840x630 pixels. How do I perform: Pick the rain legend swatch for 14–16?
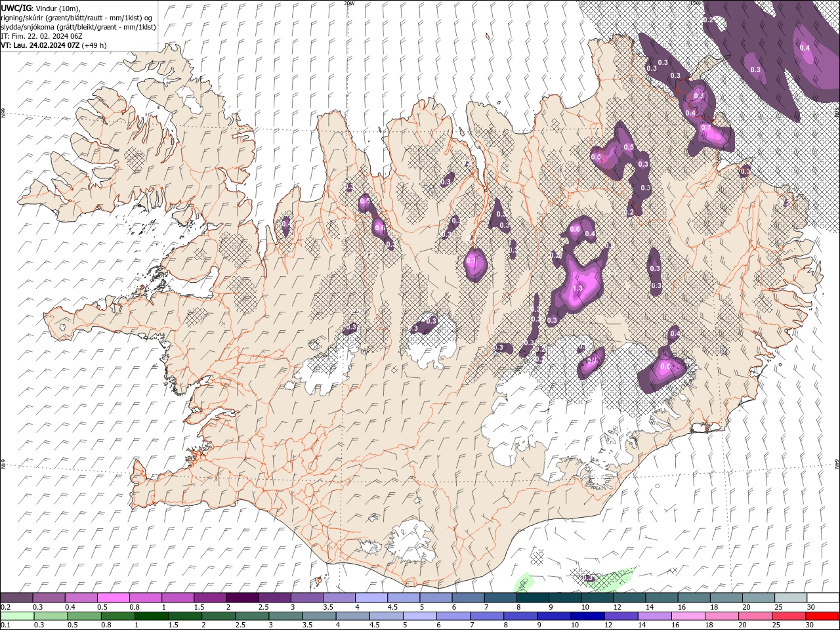pos(654,616)
